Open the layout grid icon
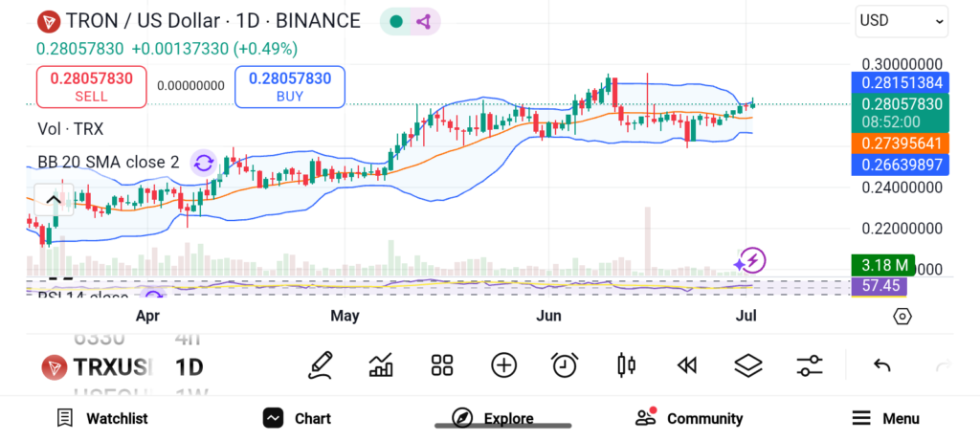 click(442, 365)
